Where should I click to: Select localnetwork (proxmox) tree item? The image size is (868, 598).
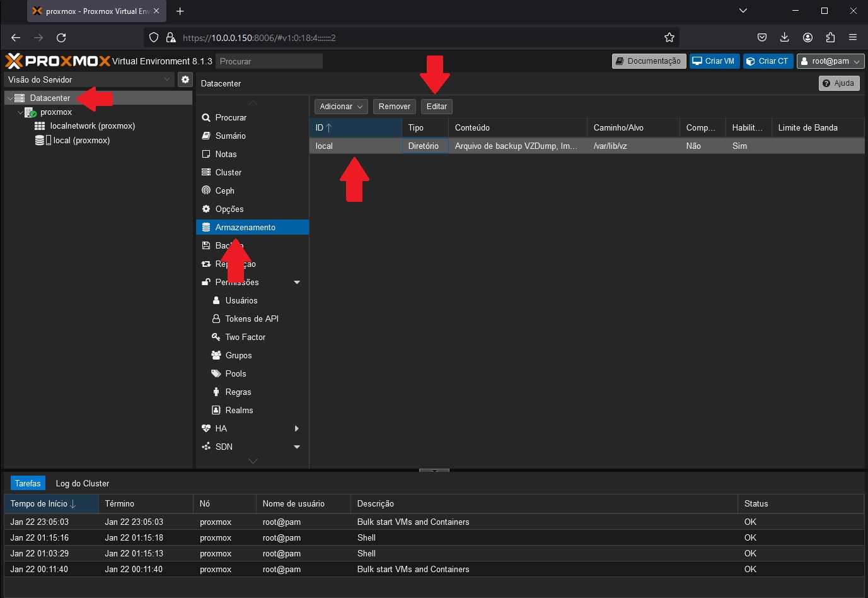coord(93,126)
